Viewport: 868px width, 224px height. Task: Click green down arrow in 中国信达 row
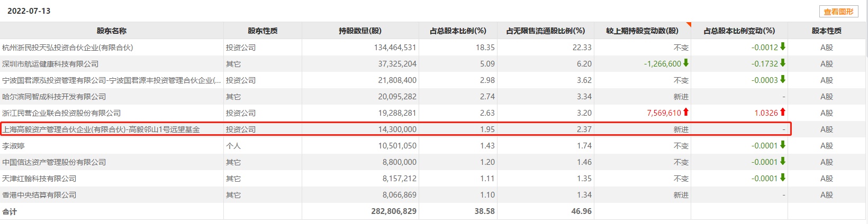point(783,162)
